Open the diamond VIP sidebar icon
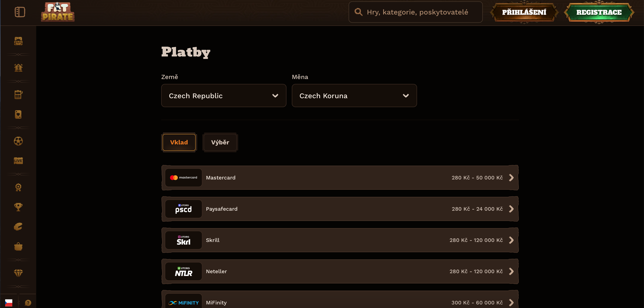 point(18,273)
